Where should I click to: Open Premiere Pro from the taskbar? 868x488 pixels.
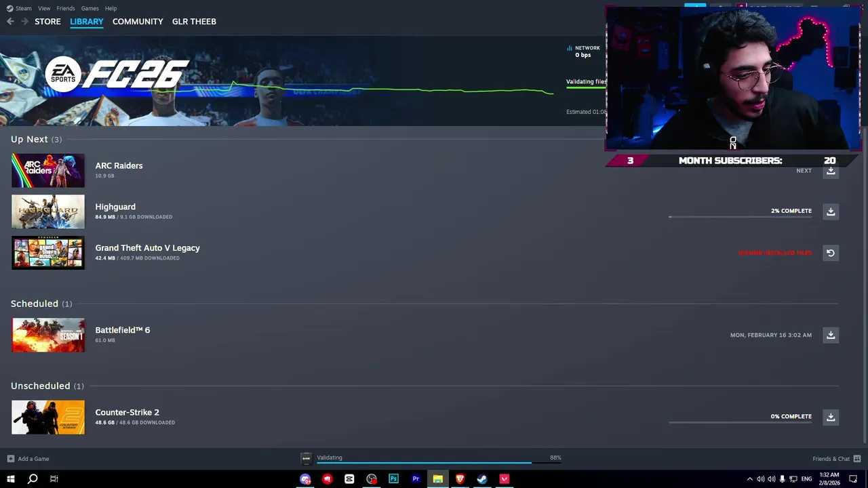416,479
